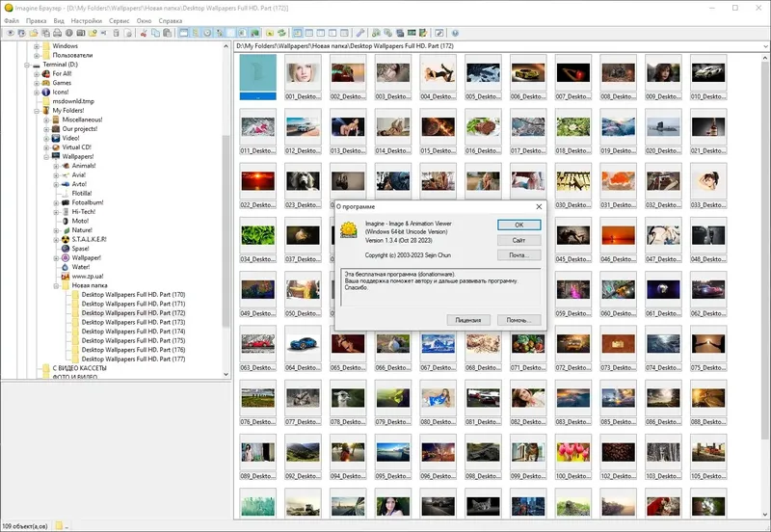Click the Лицензия button

pyautogui.click(x=468, y=320)
